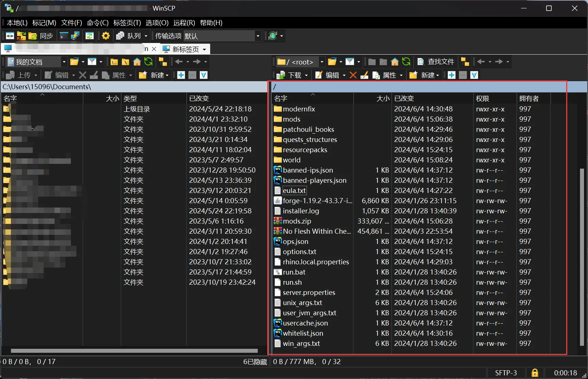Screen dimensions: 588x379
Task: Click the lock icon in status bar
Action: click(x=535, y=373)
